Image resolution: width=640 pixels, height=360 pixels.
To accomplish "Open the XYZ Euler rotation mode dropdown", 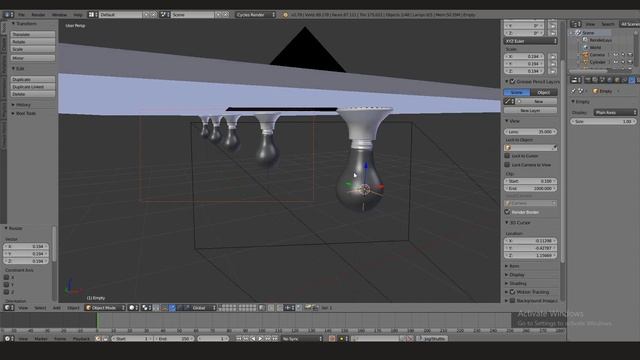I will coord(531,41).
